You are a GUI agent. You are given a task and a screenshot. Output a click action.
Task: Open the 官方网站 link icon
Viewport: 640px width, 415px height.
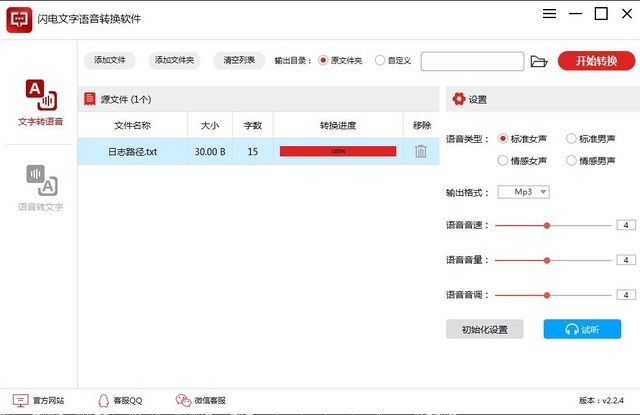(20, 400)
